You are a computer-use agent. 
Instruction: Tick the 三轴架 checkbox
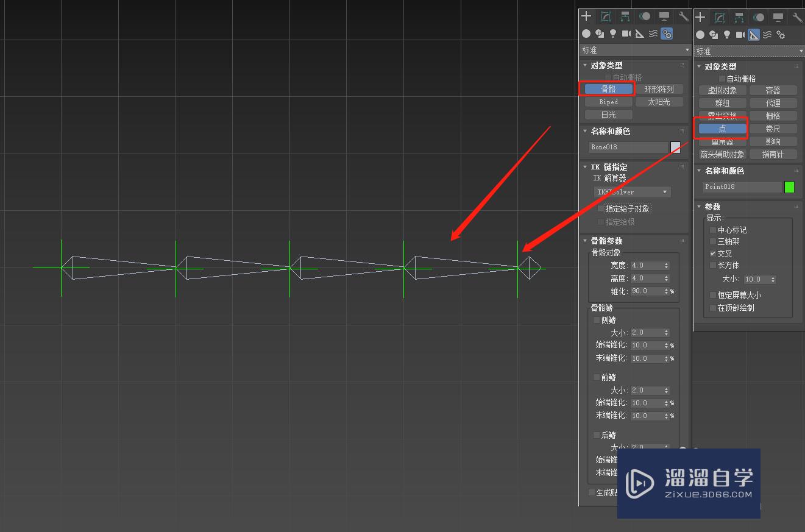tap(713, 241)
